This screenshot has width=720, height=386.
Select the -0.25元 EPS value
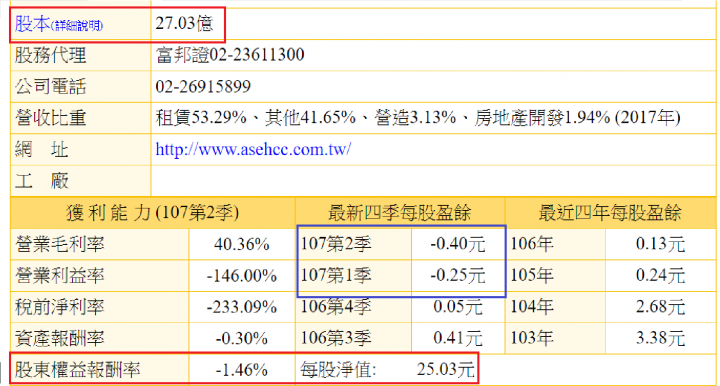pyautogui.click(x=457, y=275)
